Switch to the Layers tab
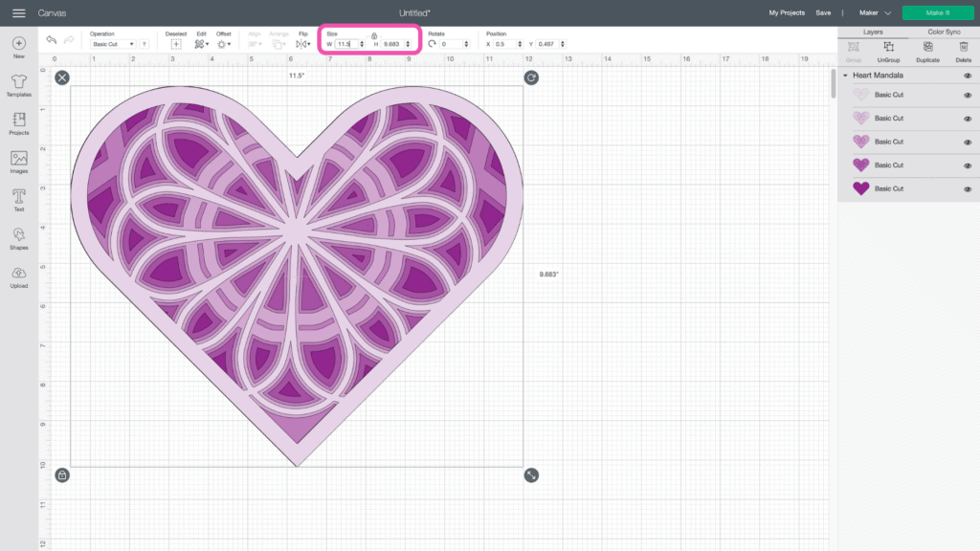This screenshot has width=980, height=551. [x=873, y=32]
